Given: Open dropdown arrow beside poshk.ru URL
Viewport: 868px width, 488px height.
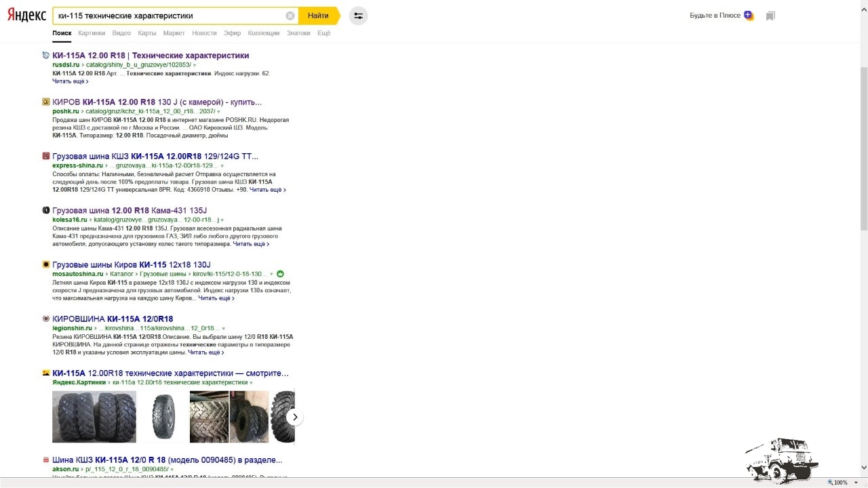Looking at the screenshot, I should tap(218, 111).
